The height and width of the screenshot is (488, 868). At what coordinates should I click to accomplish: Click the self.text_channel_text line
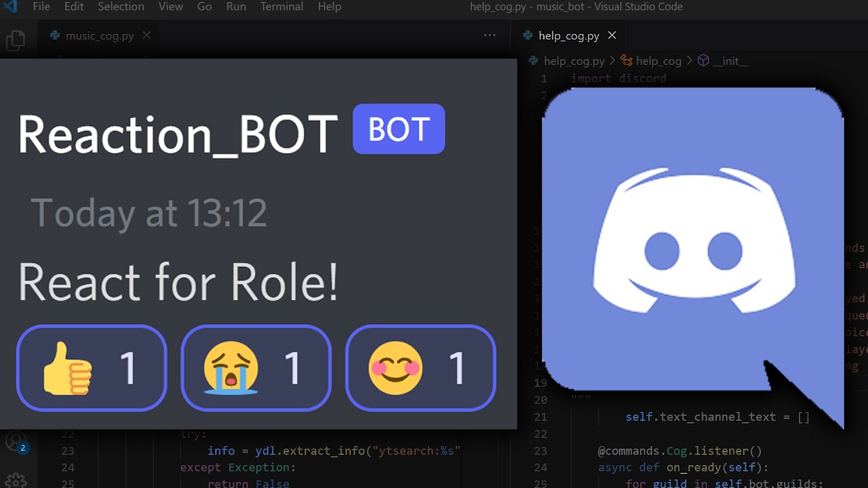click(x=717, y=417)
